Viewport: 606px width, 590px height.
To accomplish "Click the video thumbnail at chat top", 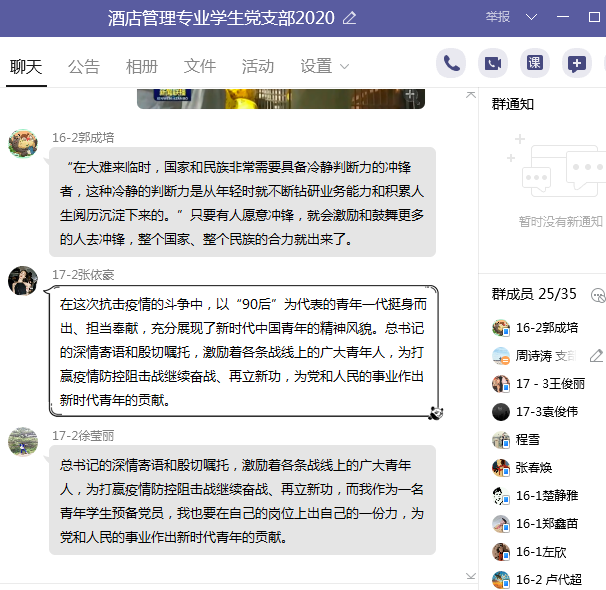I will 280,98.
